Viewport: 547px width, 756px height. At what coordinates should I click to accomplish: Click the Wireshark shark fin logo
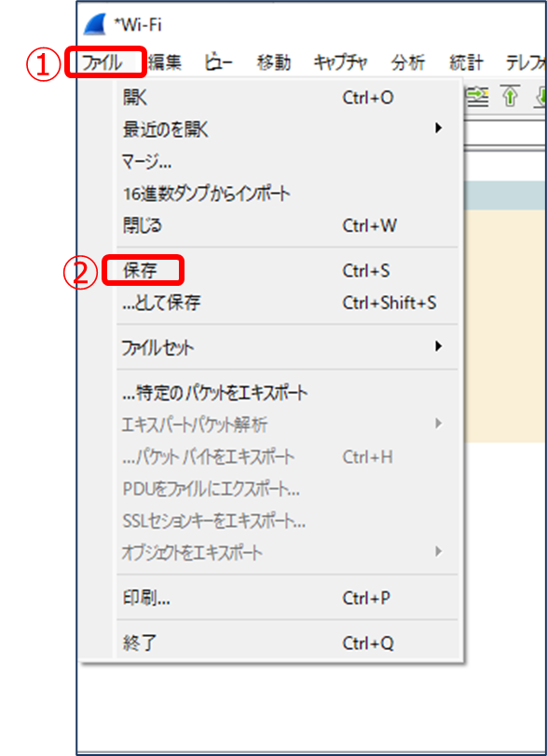pos(95,24)
